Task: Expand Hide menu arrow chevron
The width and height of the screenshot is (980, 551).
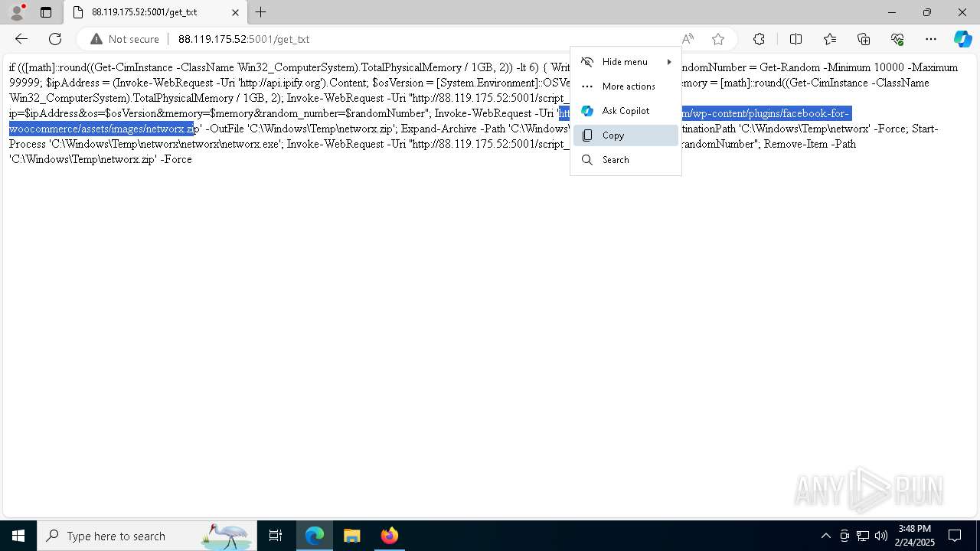Action: pos(669,62)
